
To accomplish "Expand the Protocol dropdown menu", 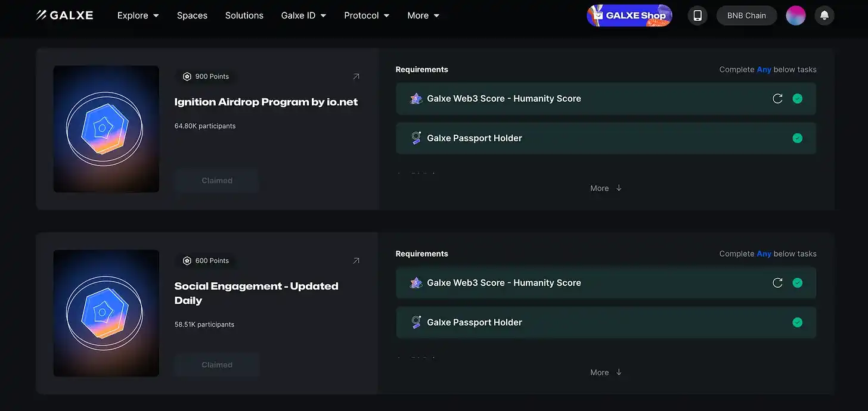I will pos(367,15).
